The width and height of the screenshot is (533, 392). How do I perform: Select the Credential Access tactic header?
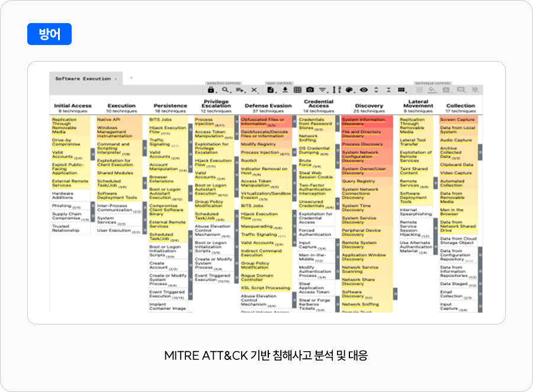click(x=319, y=104)
